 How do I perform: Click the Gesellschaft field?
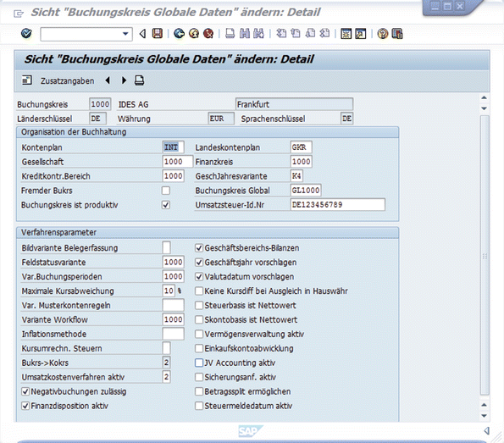(178, 162)
